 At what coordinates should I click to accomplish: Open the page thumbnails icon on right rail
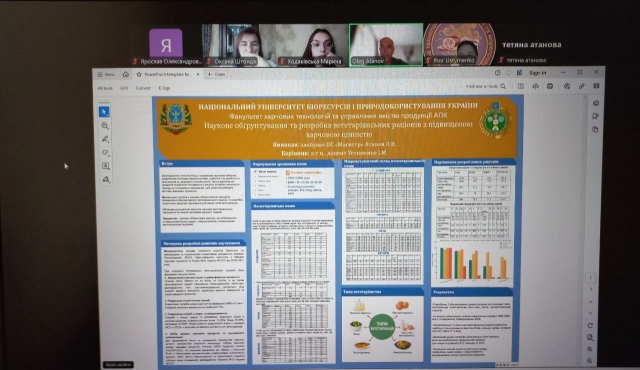(595, 129)
